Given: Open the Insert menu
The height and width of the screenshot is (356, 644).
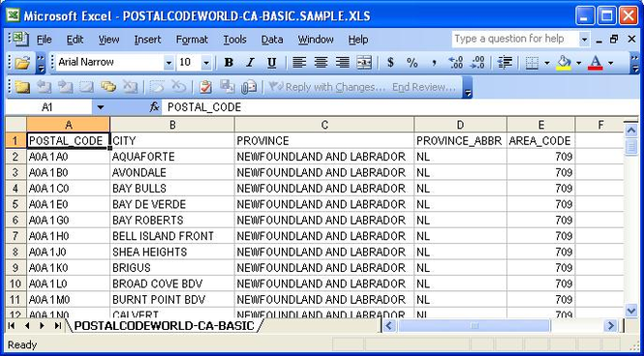Looking at the screenshot, I should (x=147, y=40).
